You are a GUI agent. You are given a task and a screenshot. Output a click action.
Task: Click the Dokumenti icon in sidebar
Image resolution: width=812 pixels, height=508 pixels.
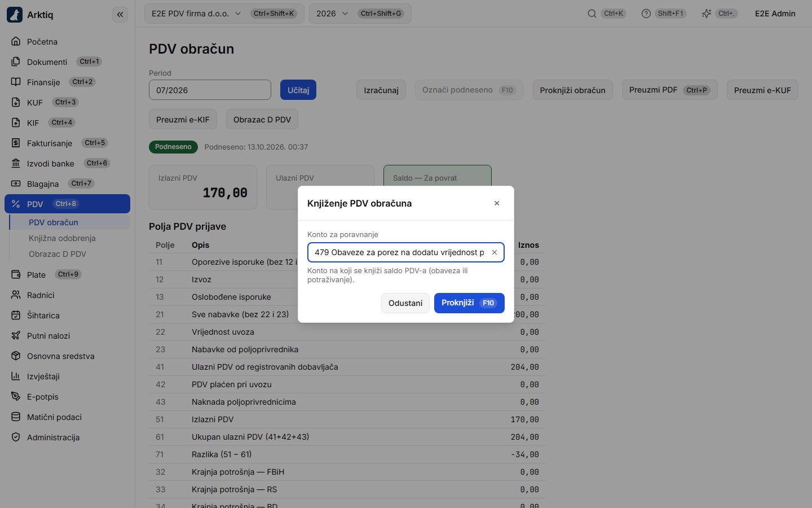click(x=16, y=62)
